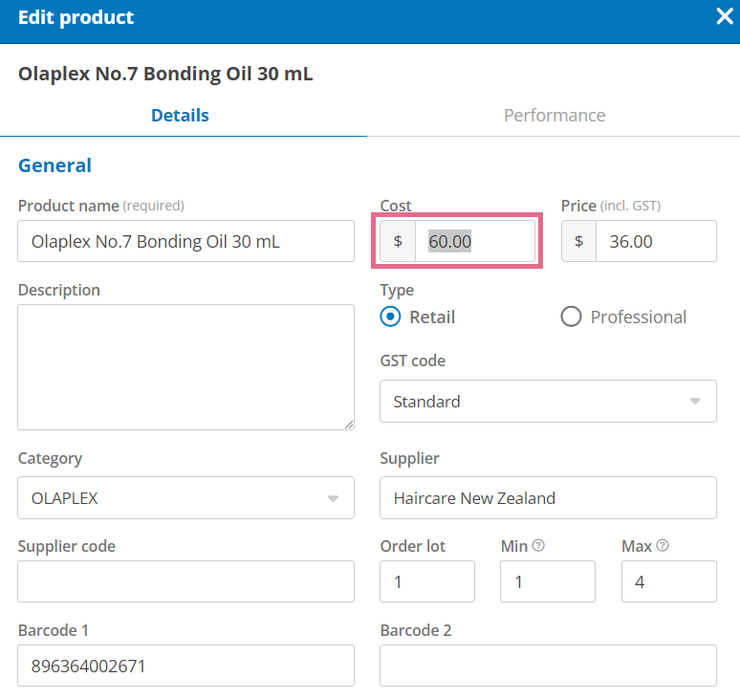Switch to the Performance tab
This screenshot has height=700, width=740.
[555, 115]
